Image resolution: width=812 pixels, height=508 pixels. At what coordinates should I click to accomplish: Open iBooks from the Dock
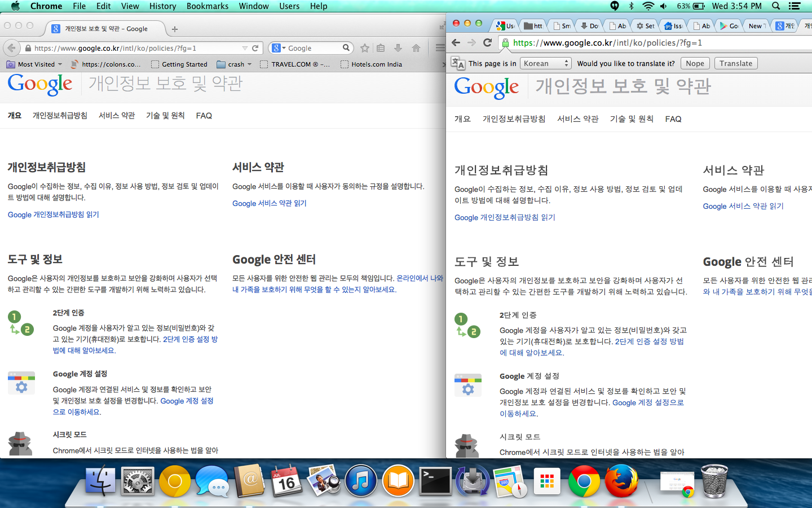pos(398,481)
